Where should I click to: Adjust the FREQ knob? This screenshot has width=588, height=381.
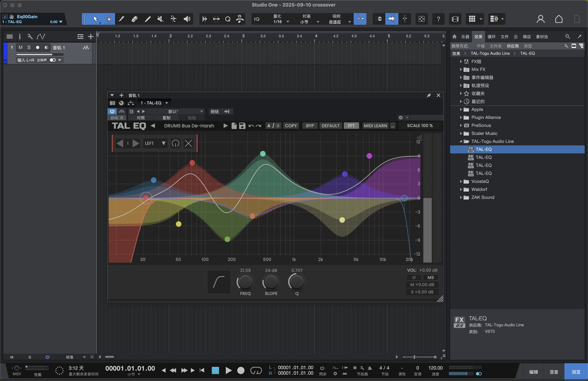coord(245,282)
